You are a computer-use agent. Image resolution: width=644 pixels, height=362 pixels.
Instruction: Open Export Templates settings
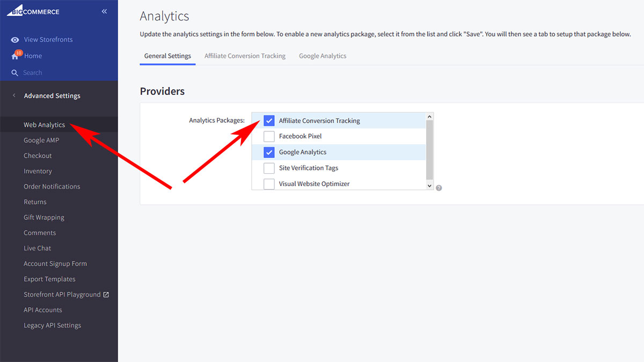49,279
